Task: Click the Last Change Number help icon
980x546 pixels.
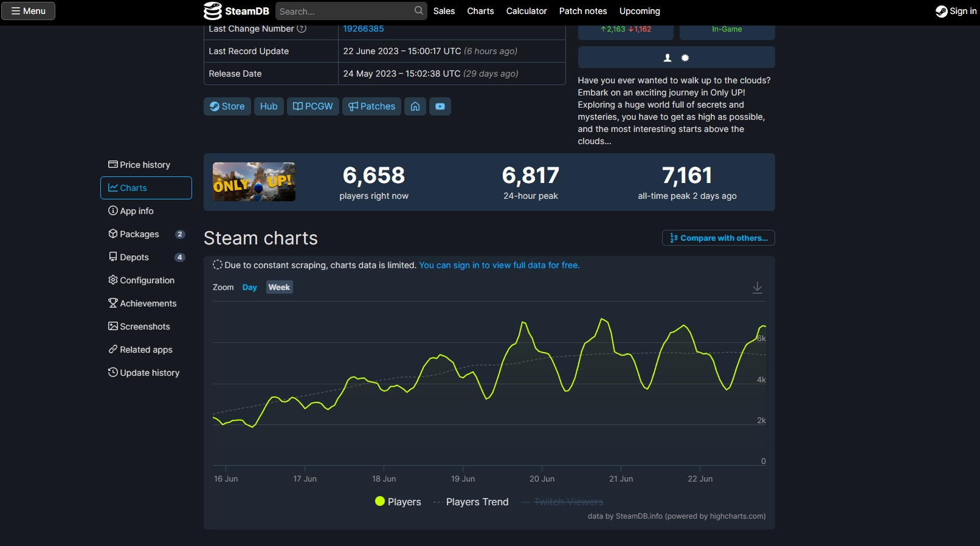Action: (302, 29)
